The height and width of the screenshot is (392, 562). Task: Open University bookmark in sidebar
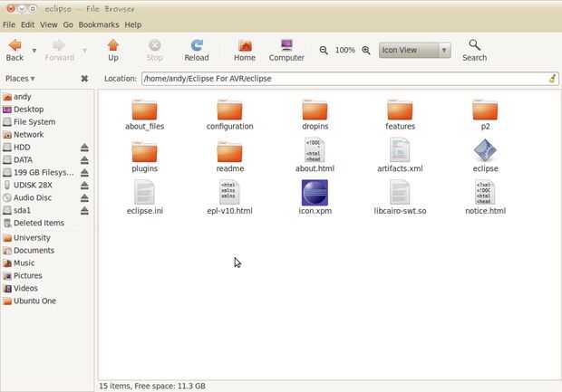tap(27, 238)
